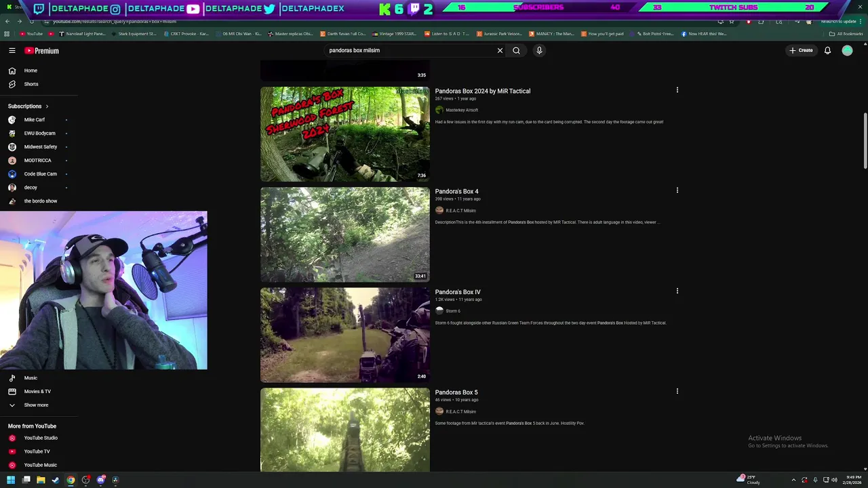The image size is (868, 488).
Task: Open the notifications bell
Action: tap(827, 50)
